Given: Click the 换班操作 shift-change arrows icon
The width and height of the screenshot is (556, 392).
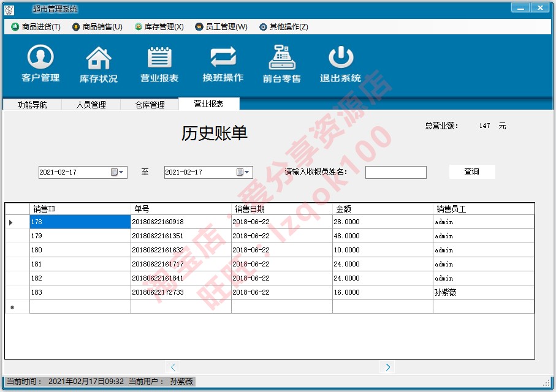Looking at the screenshot, I should click(223, 64).
